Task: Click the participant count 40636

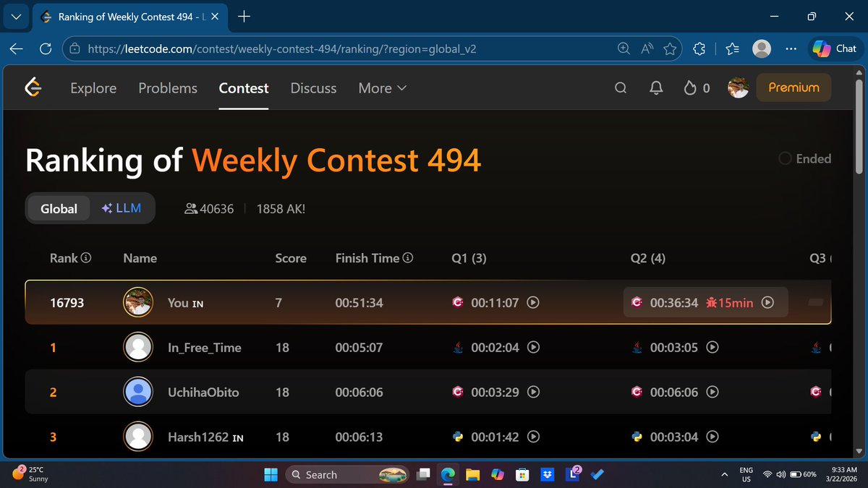Action: coord(209,209)
